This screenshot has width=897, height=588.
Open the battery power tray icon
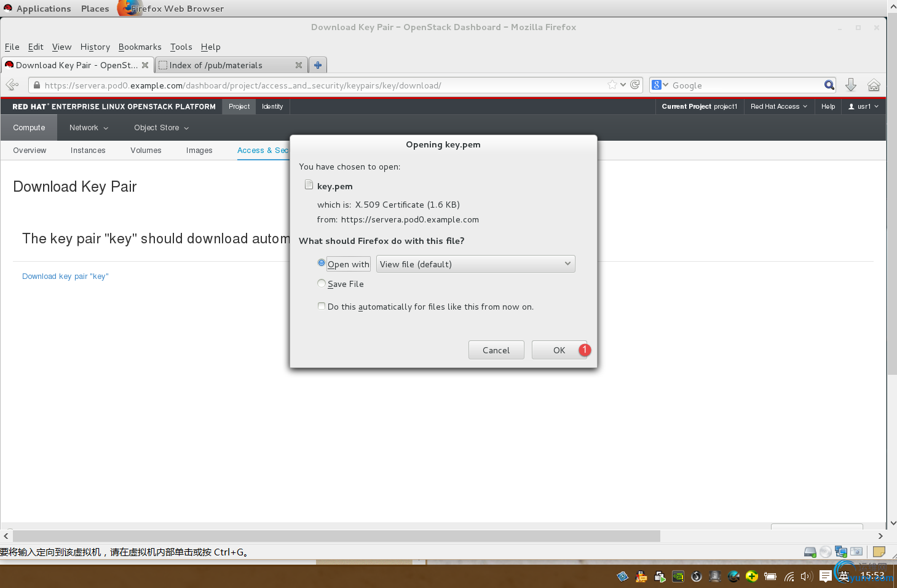(770, 576)
